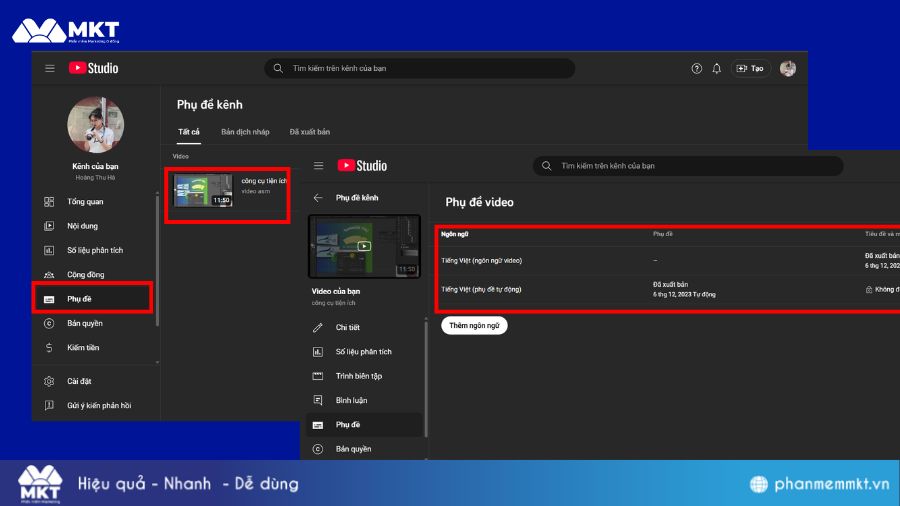Open Cài đặt settings gear
The height and width of the screenshot is (506, 900).
coord(49,381)
